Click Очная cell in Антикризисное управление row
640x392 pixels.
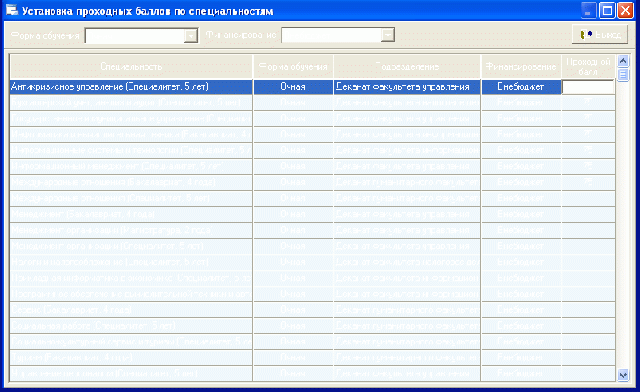tap(293, 87)
